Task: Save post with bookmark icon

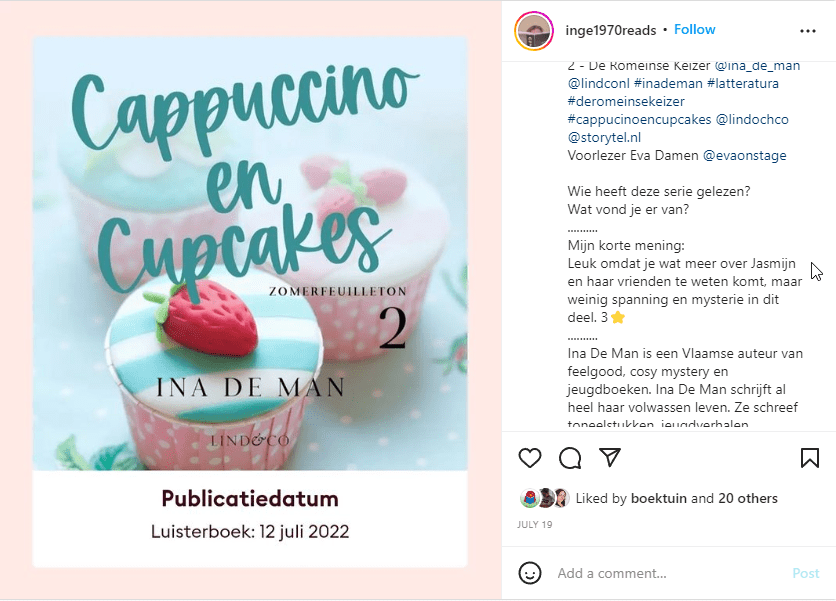Action: pos(809,458)
